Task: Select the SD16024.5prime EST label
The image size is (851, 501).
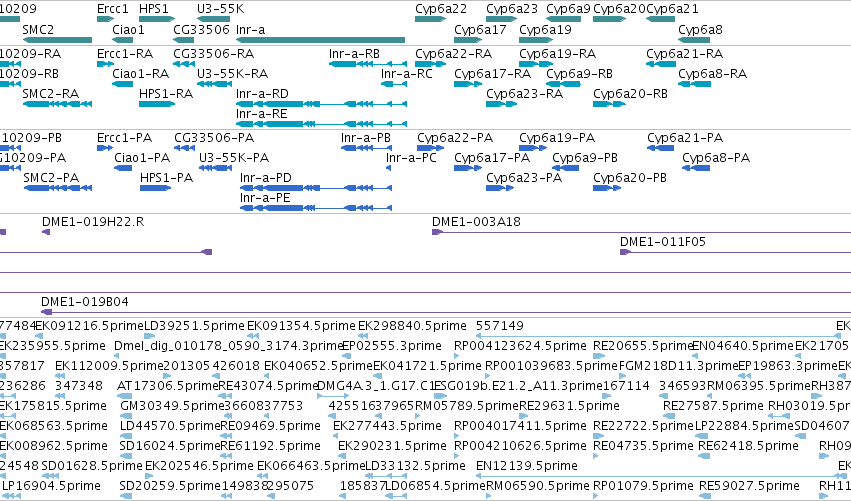Action: pos(170,446)
